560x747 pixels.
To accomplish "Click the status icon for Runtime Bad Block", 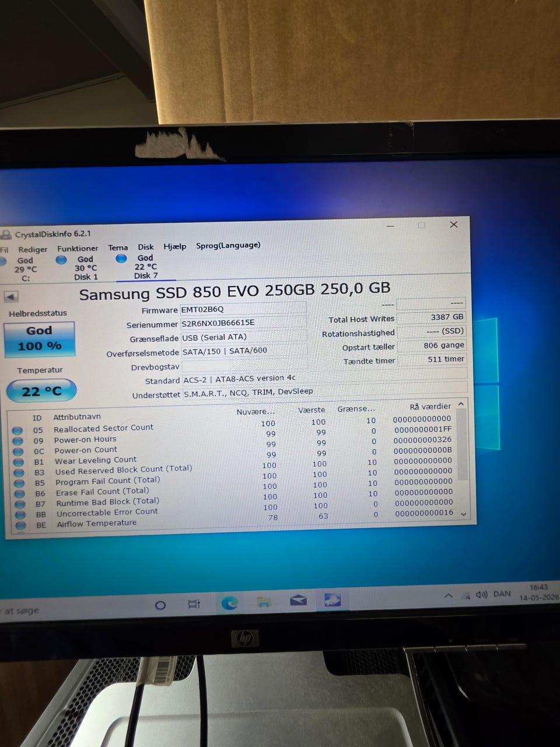I will point(20,504).
